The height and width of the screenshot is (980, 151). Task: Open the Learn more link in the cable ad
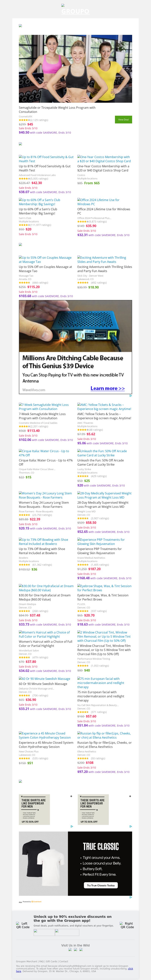point(108,388)
